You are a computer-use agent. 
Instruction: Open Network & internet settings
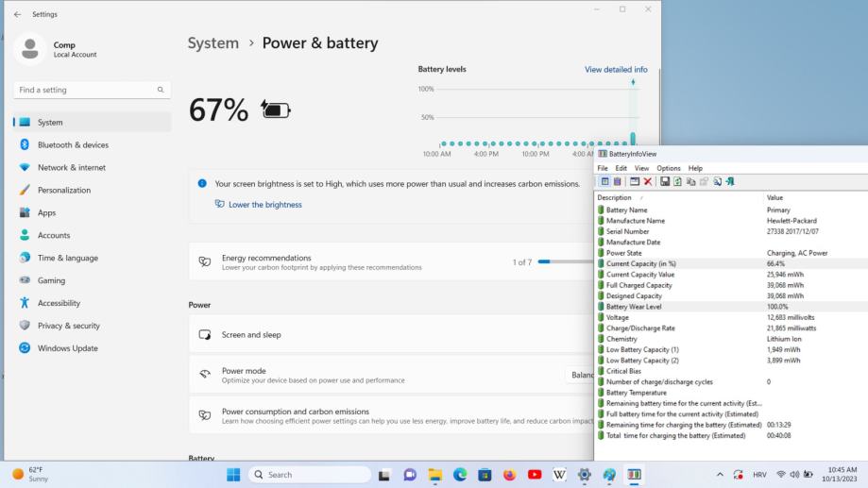click(92, 168)
